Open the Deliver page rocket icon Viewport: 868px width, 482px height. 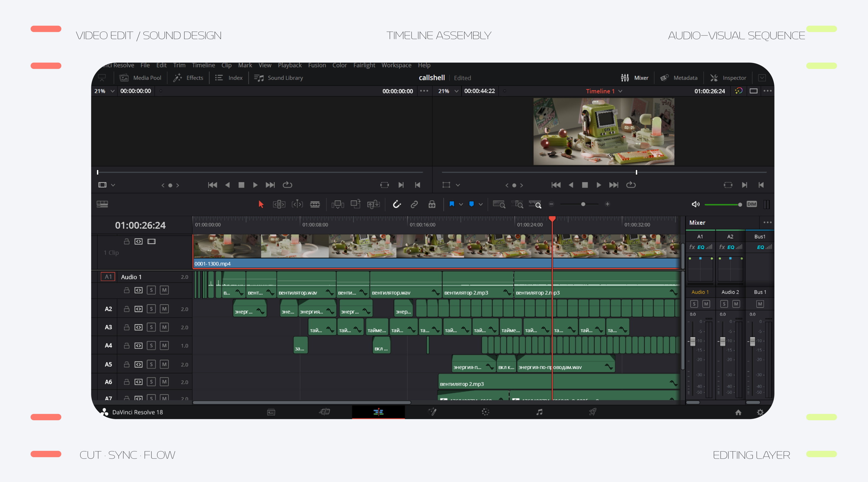592,412
